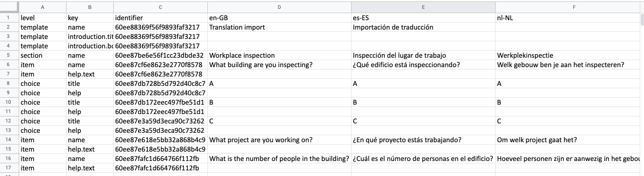Select row 5 header
The image size is (644, 176).
[x=9, y=55]
